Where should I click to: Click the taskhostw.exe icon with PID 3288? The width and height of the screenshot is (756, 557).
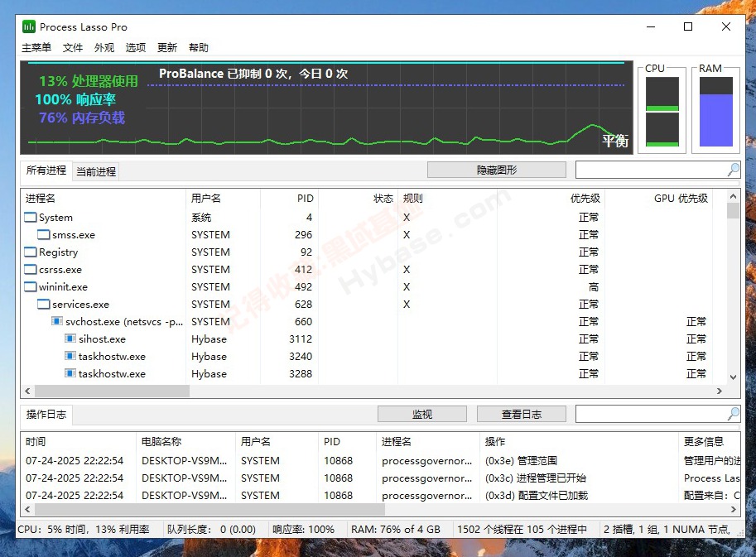[70, 373]
